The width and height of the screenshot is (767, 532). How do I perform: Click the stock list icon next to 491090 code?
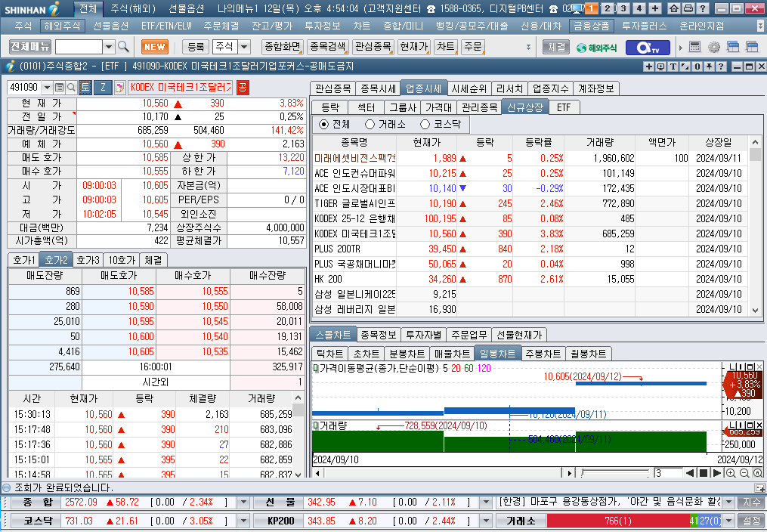coord(59,88)
